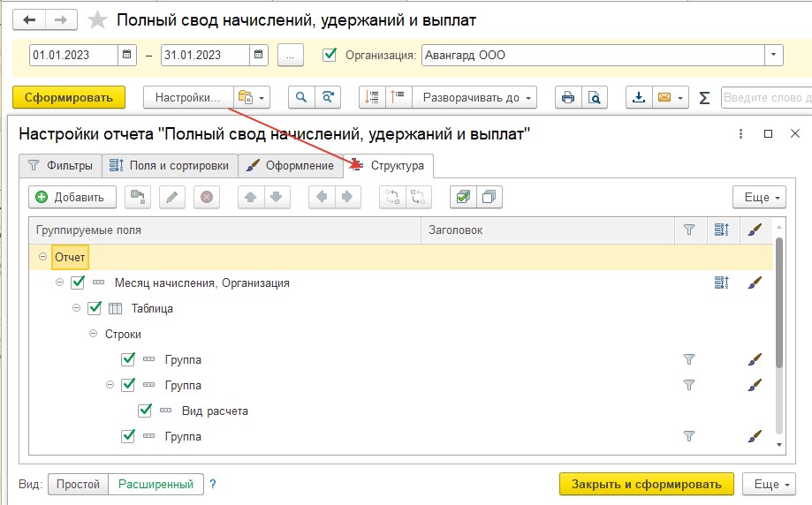Move item down with the down arrow icon

pos(277,197)
